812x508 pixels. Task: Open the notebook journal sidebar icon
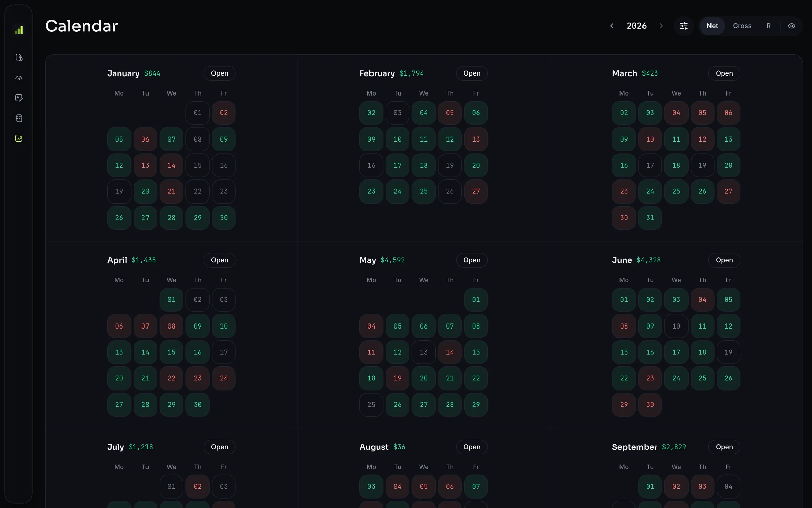[x=19, y=118]
